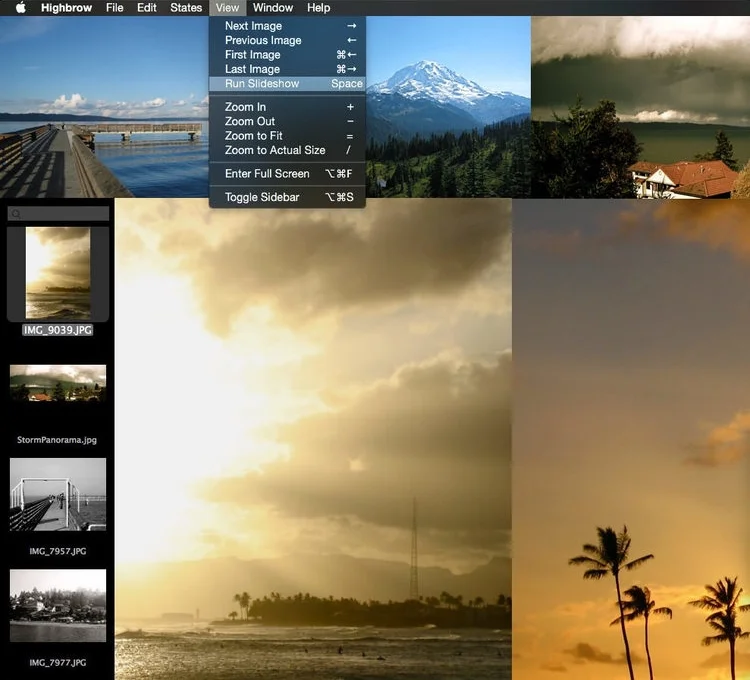Choose Zoom Out from the menu
750x680 pixels.
click(287, 121)
